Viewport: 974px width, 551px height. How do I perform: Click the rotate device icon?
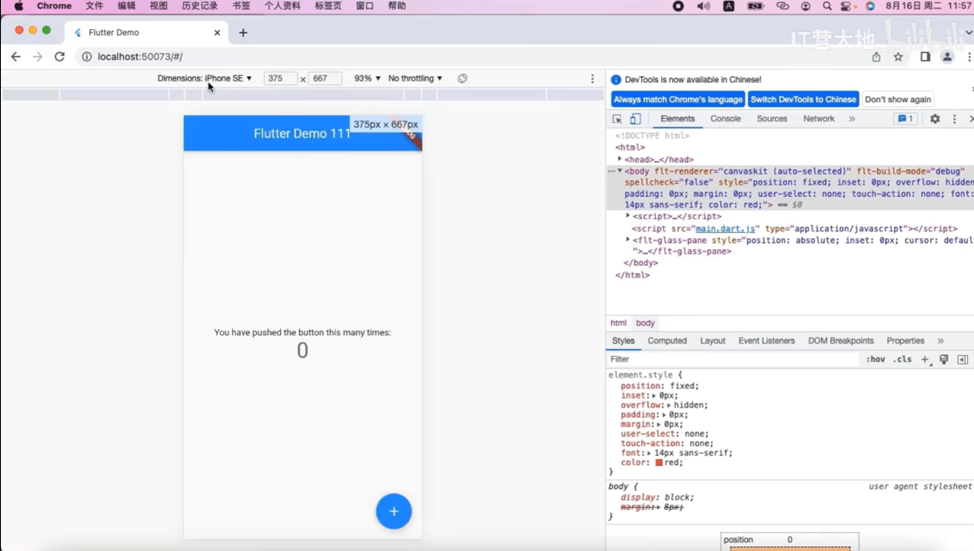[462, 78]
